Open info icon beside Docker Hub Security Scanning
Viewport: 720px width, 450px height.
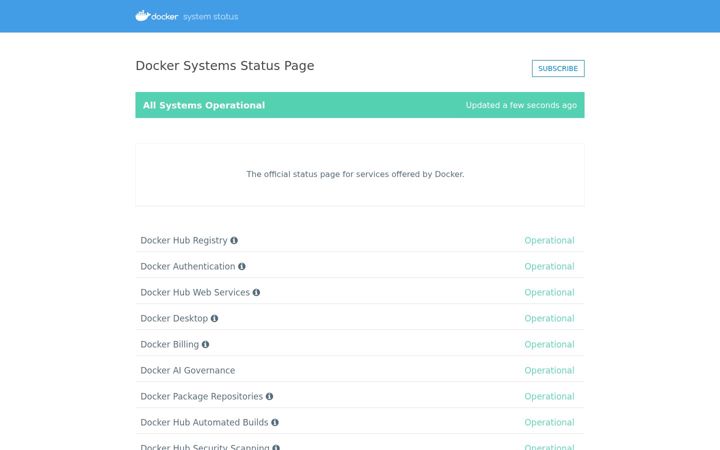276,447
